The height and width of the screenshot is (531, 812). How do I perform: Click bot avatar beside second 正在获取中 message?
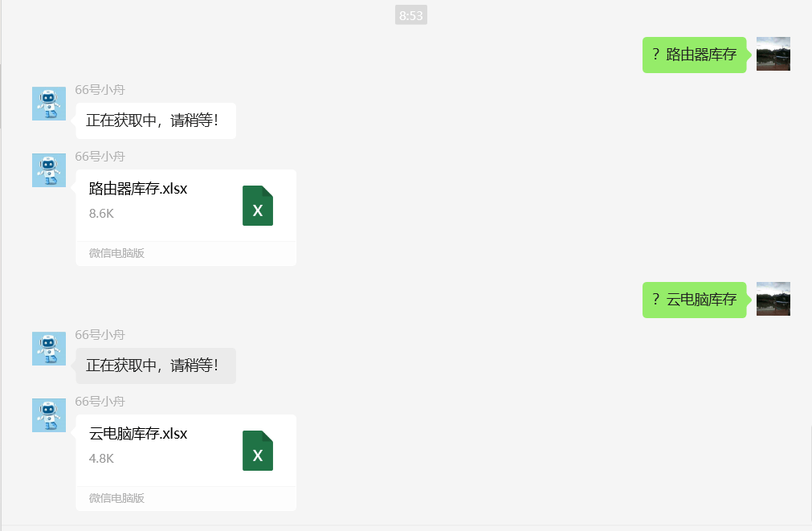tap(49, 349)
